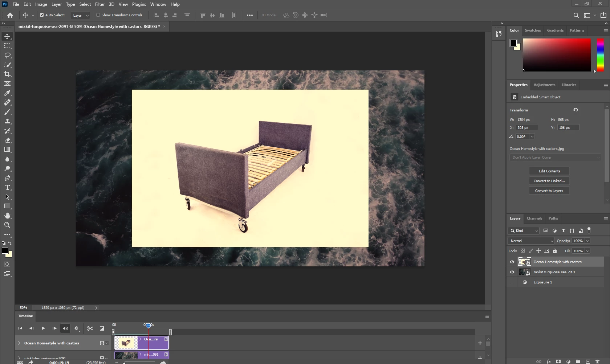
Task: Activate the Crop tool
Action: 7,74
